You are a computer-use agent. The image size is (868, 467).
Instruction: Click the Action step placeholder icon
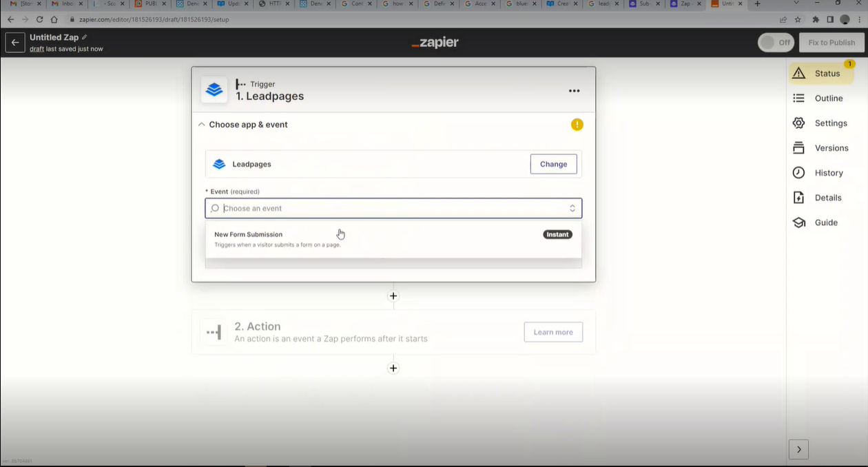tap(214, 332)
